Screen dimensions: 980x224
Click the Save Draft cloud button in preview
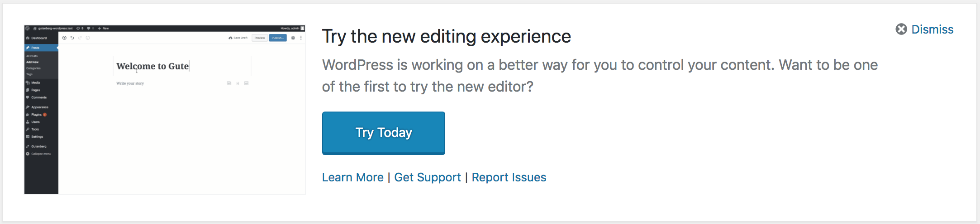(238, 38)
